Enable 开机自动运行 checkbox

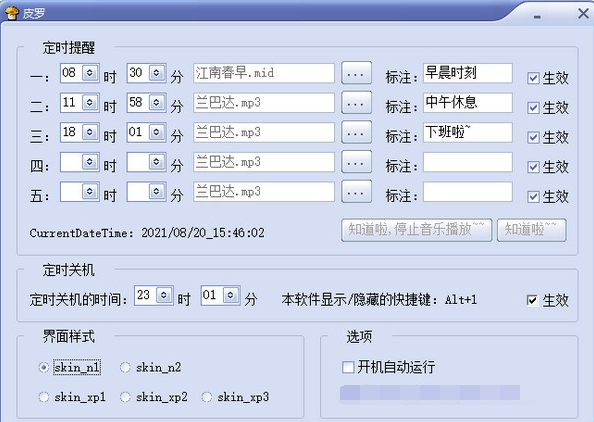348,367
